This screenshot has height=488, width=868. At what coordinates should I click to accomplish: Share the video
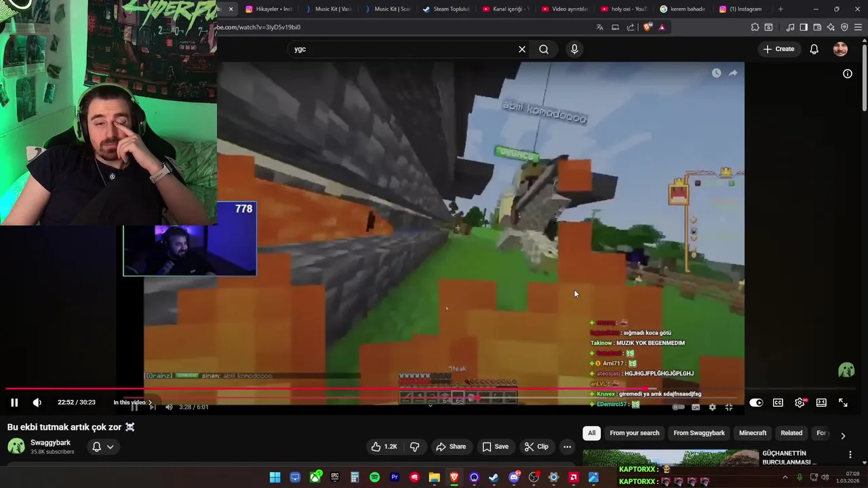tap(451, 447)
